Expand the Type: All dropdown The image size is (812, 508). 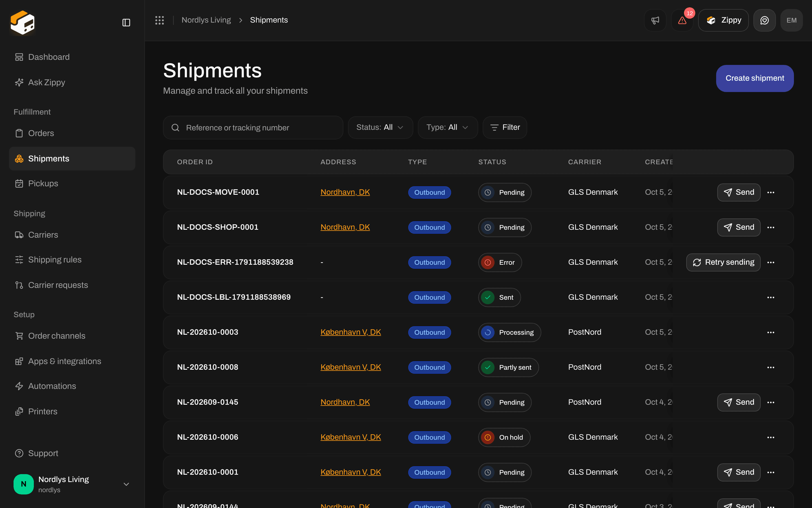[448, 127]
